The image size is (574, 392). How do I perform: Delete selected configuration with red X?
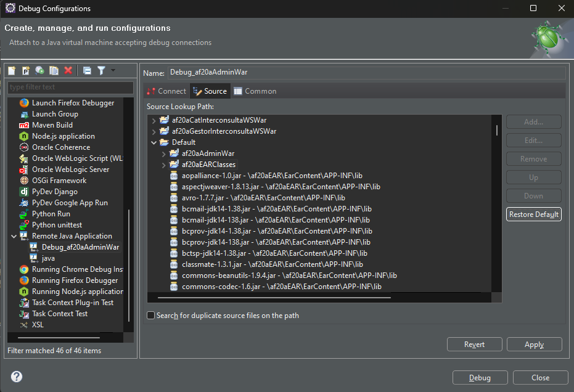68,70
